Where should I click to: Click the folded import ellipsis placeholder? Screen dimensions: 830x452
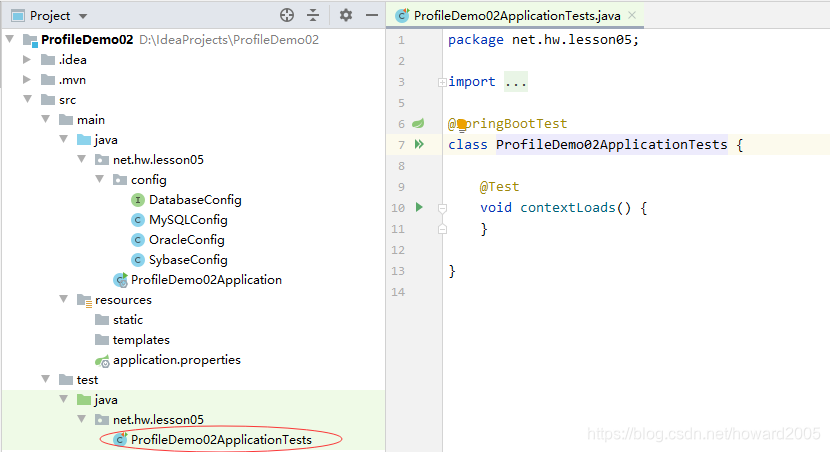click(x=516, y=82)
